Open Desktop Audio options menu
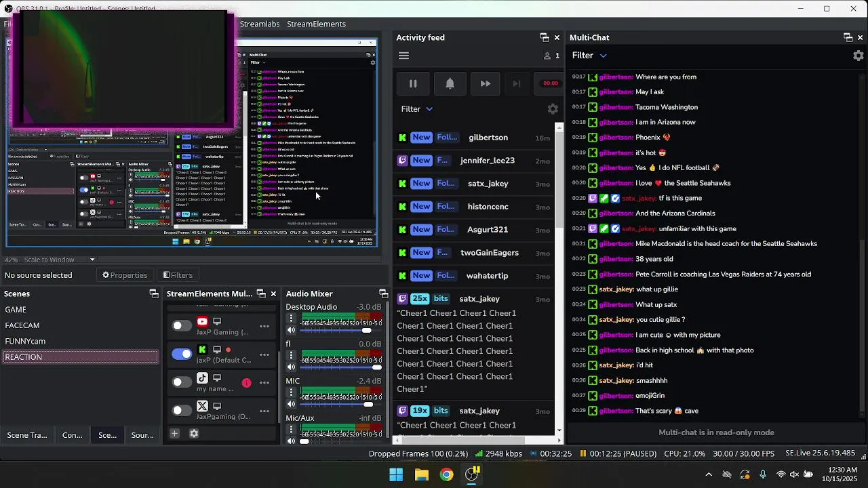The image size is (868, 488). pos(292,319)
